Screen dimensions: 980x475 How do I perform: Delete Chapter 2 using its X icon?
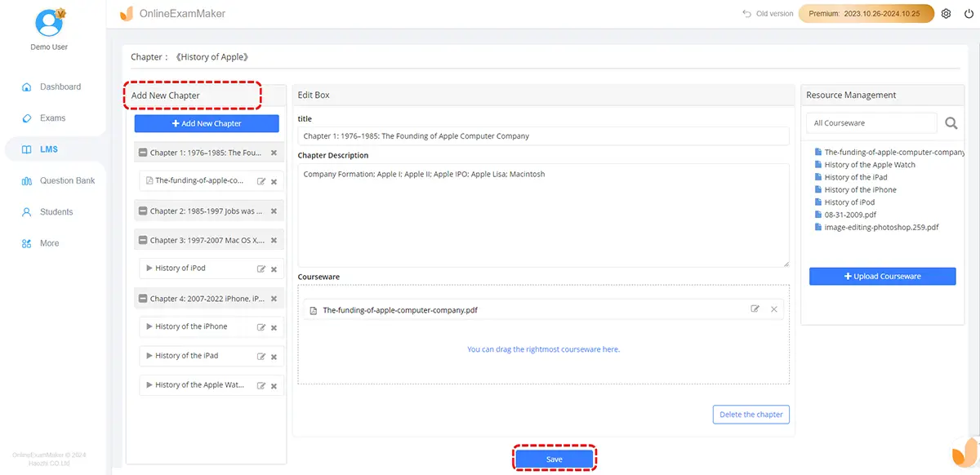pos(274,211)
